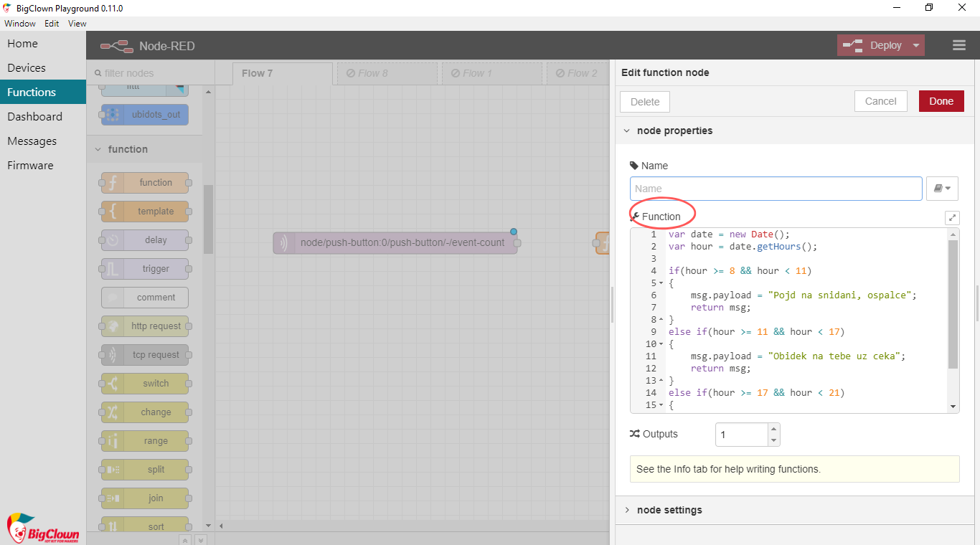Click the blue changed indicator on MQTT node
The image size is (980, 545).
pyautogui.click(x=514, y=232)
